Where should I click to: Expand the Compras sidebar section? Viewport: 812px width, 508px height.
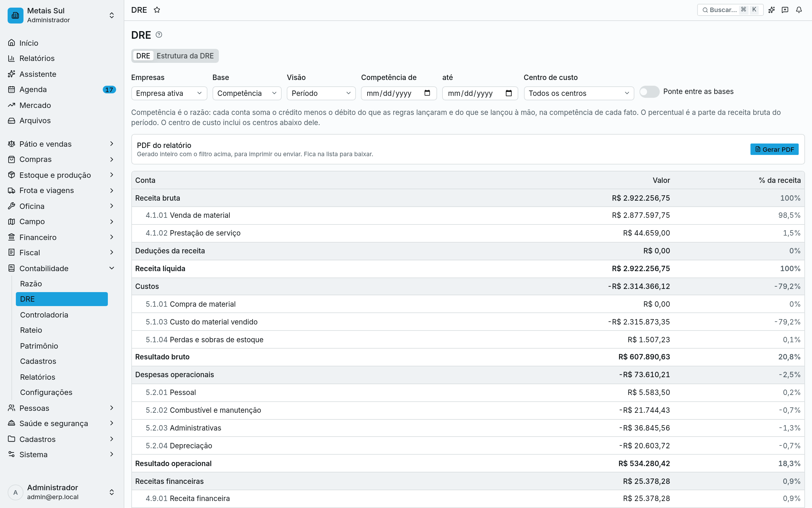(x=62, y=159)
